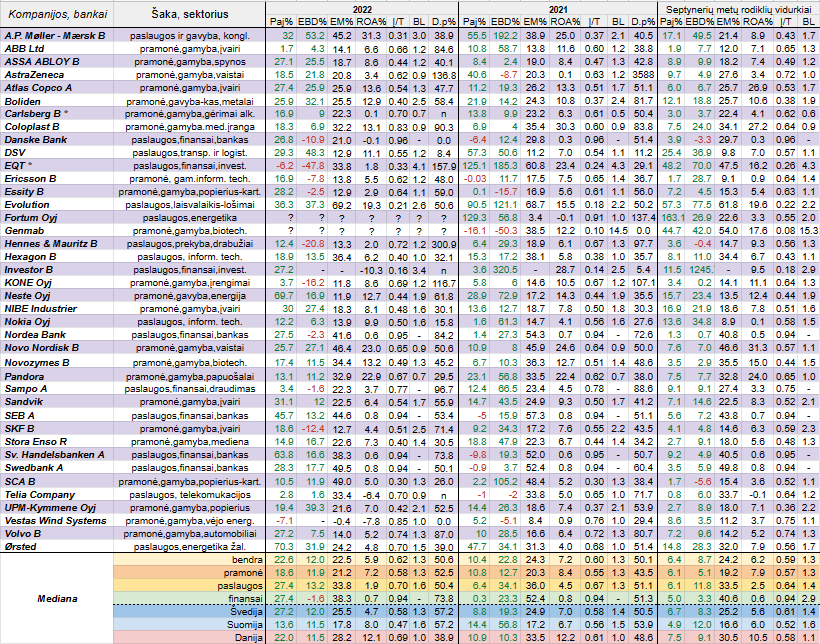Select the Essity B cell
The height and width of the screenshot is (644, 820).
click(57, 191)
